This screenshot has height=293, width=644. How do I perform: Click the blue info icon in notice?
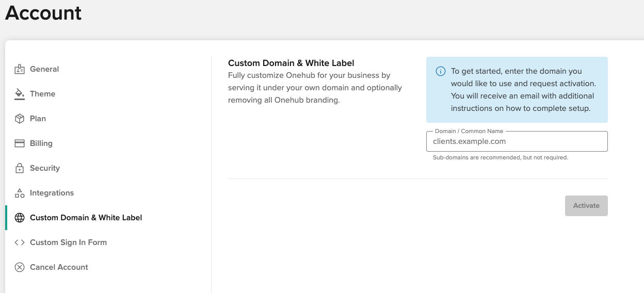click(441, 71)
